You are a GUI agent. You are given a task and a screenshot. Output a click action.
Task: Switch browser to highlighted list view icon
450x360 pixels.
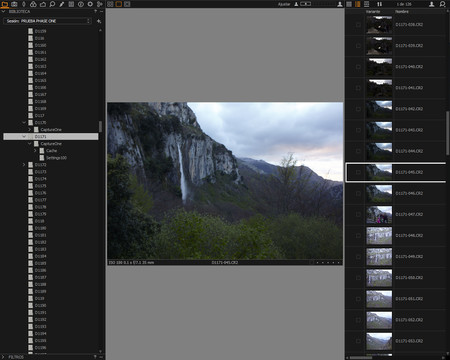coord(358,4)
